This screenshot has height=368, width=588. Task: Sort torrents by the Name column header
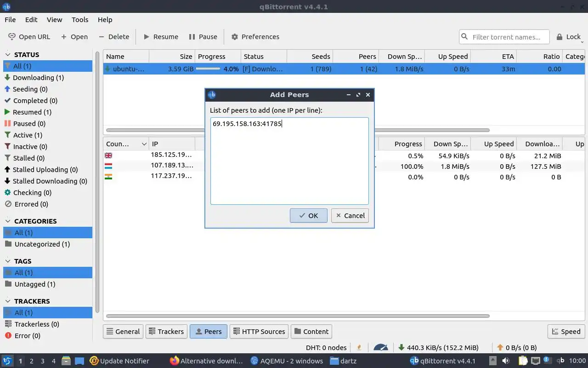tap(126, 57)
